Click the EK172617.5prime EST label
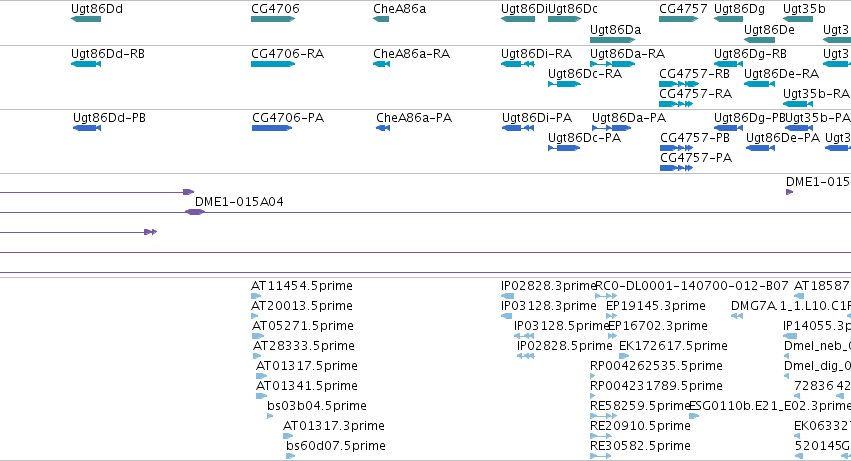 coord(673,346)
